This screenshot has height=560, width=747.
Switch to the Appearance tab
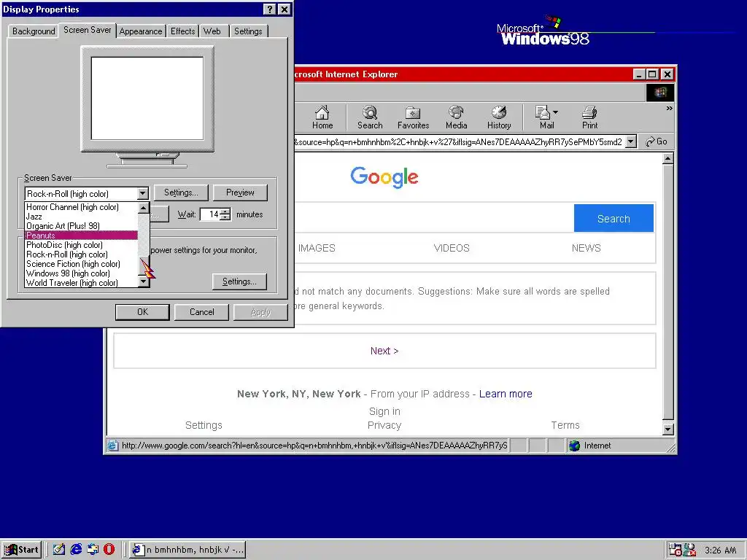point(141,31)
